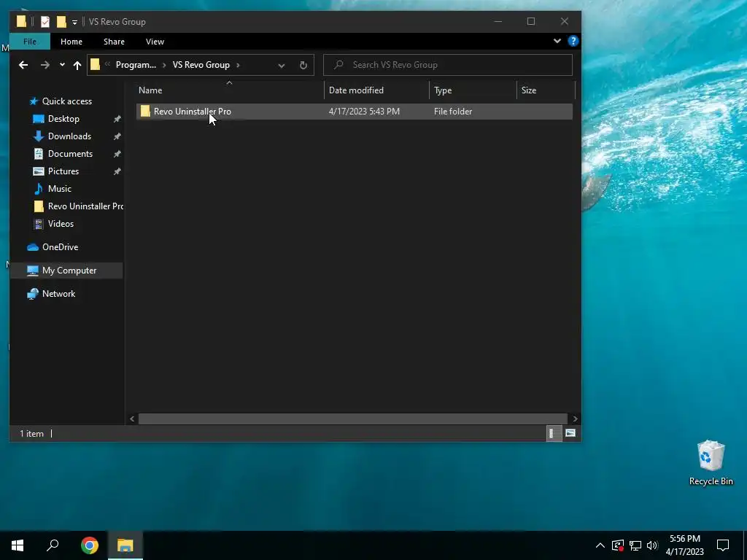
Task: Refresh the VS Revo Group folder
Action: (x=303, y=65)
